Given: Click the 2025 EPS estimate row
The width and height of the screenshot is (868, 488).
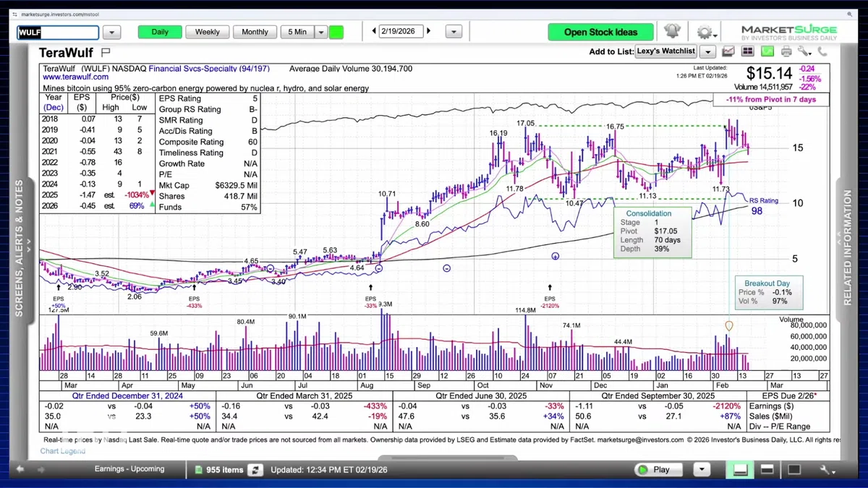Looking at the screenshot, I should tap(98, 195).
